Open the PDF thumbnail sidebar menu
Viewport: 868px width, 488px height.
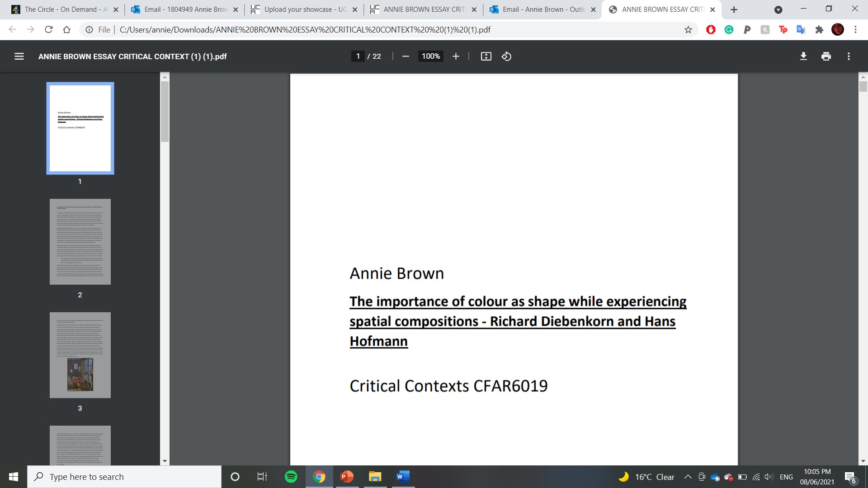click(x=19, y=56)
